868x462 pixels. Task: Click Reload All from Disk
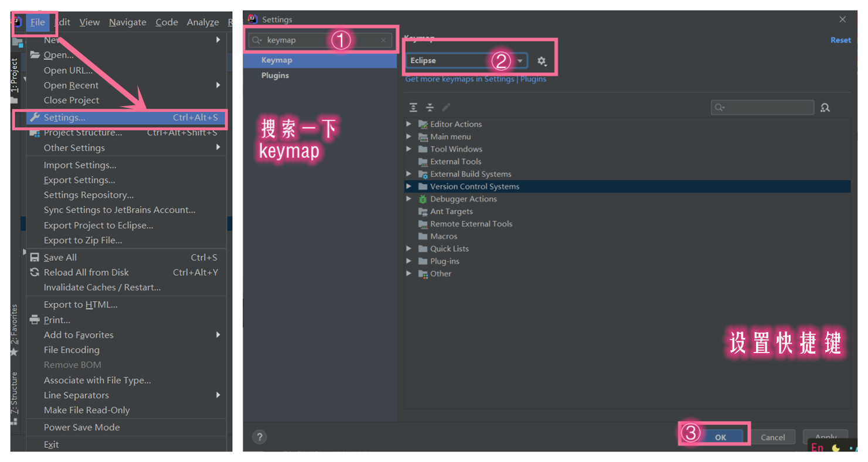click(x=127, y=272)
